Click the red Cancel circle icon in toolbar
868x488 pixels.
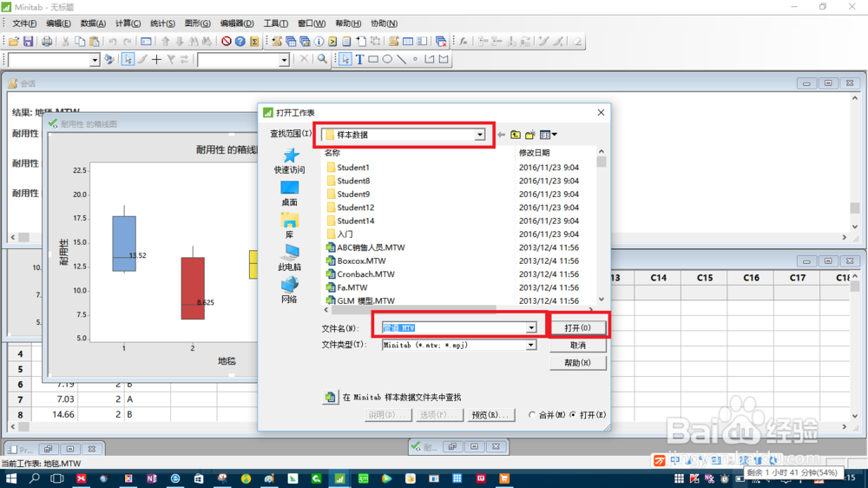pyautogui.click(x=226, y=42)
